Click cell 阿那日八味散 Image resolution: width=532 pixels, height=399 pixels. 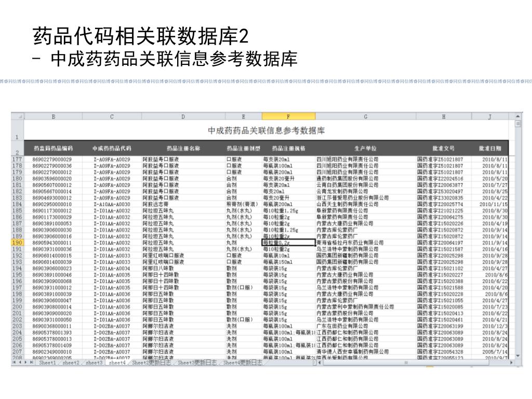click(x=183, y=269)
